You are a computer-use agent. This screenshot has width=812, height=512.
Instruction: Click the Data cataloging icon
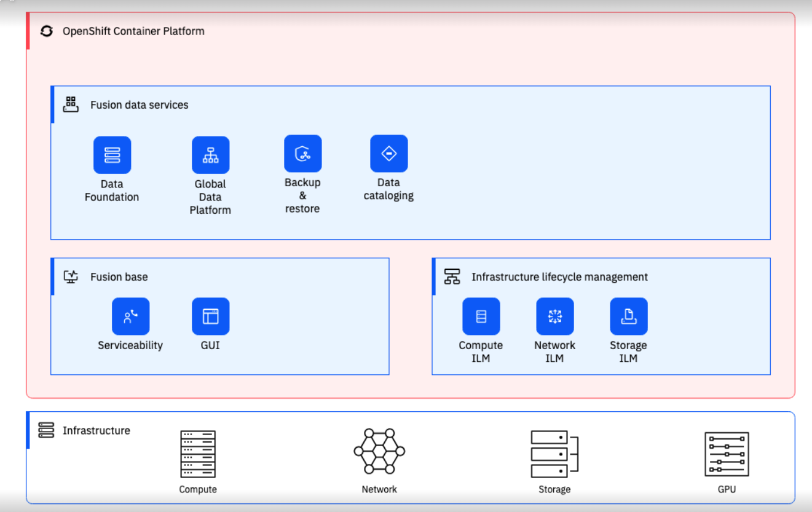point(388,154)
